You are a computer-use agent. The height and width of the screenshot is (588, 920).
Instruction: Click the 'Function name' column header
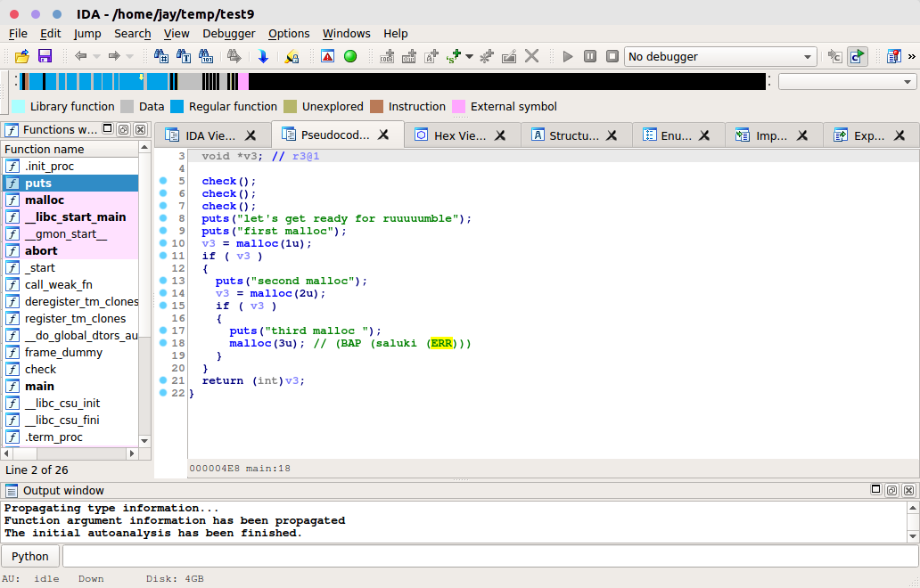[x=70, y=149]
